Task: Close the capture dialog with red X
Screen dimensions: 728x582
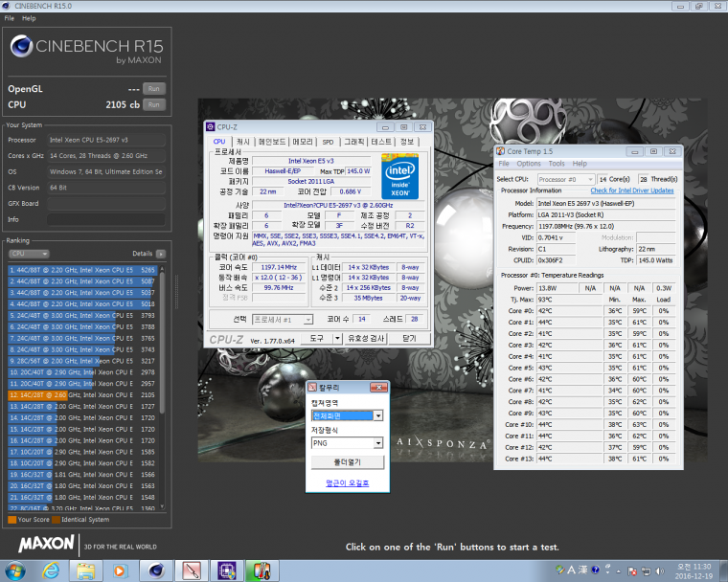Action: [379, 387]
